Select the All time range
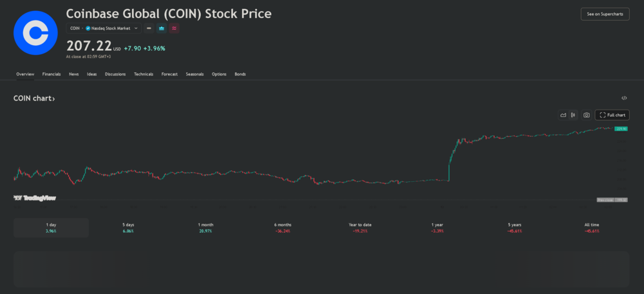This screenshot has width=644, height=294. 592,228
